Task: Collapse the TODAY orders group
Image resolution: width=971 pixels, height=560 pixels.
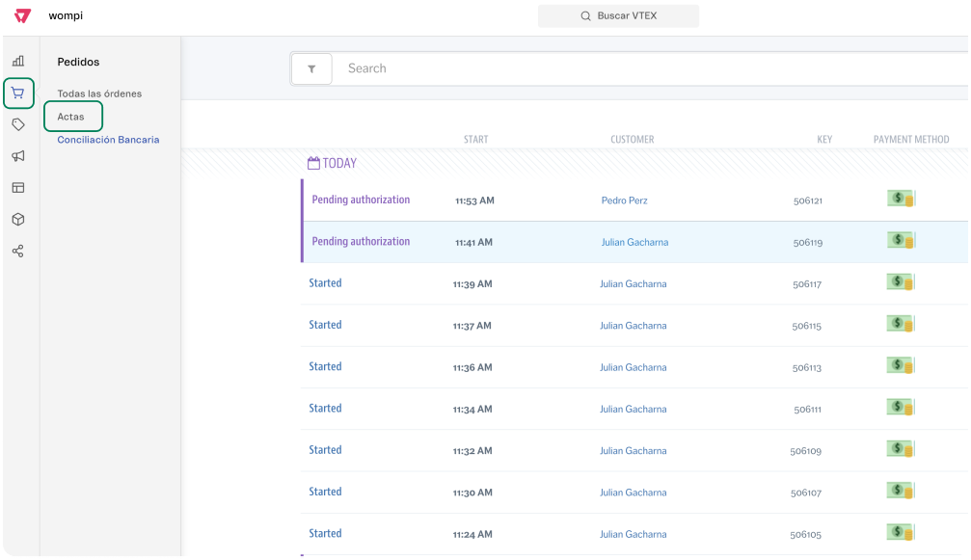Action: 332,164
